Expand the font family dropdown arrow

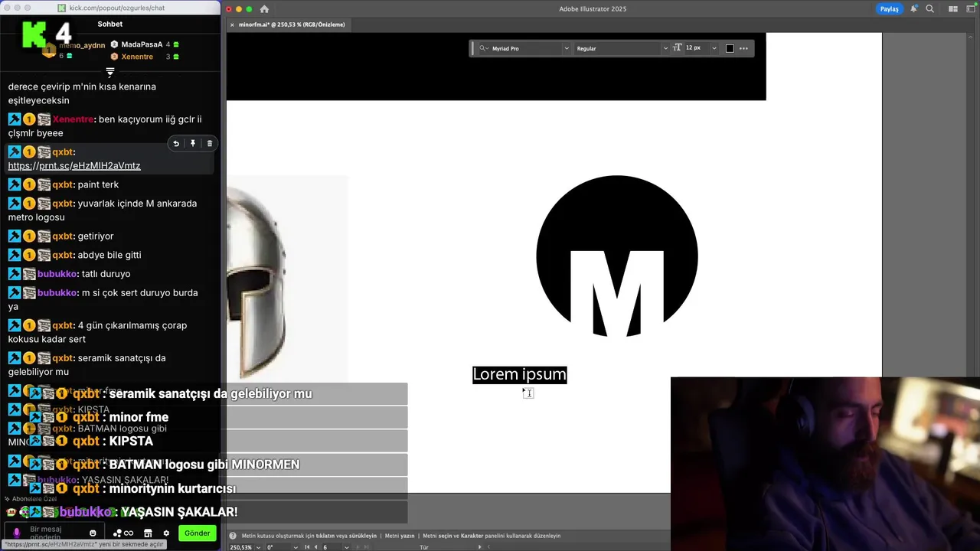coord(567,48)
